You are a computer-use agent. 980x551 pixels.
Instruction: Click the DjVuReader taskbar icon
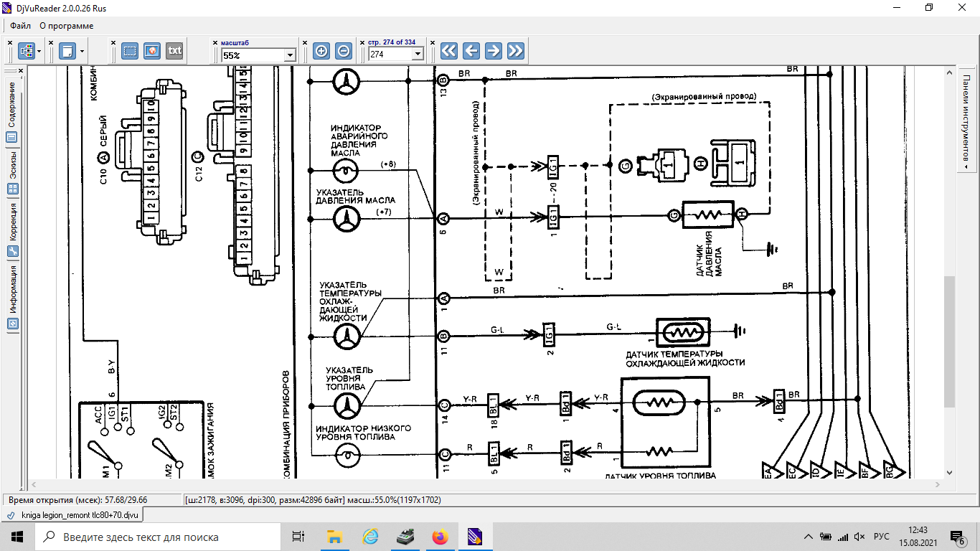pyautogui.click(x=475, y=537)
